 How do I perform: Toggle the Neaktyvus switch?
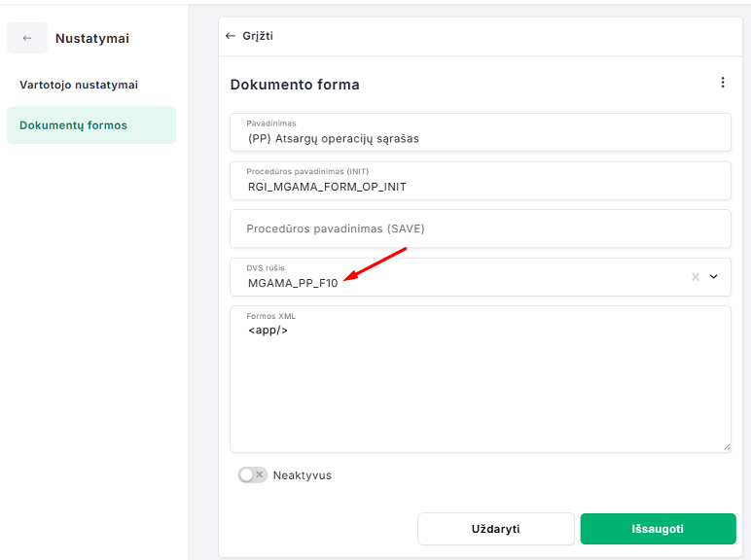(253, 475)
